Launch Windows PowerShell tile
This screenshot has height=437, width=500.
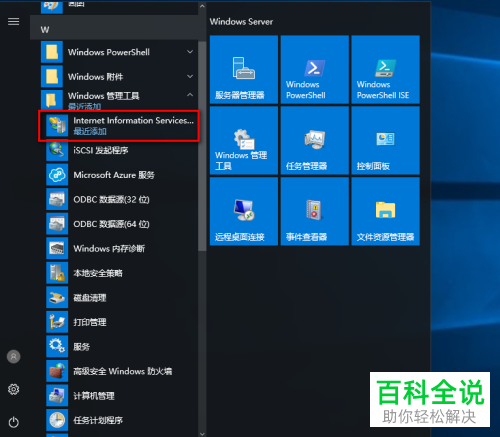tap(315, 70)
